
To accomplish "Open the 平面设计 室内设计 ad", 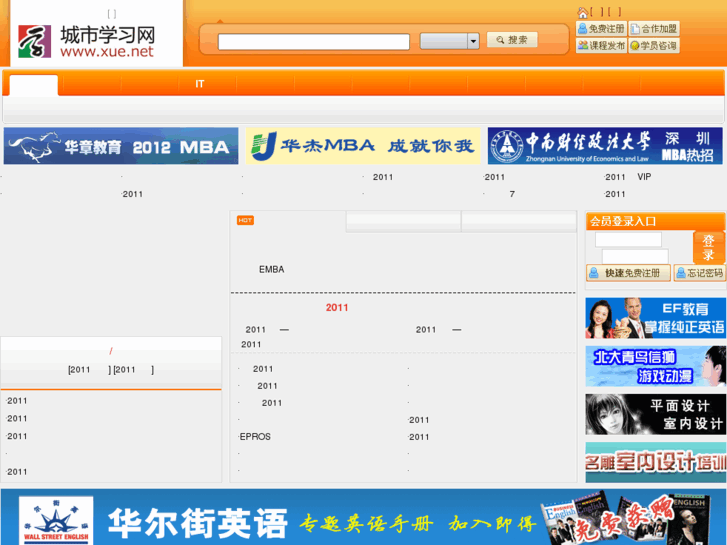I will click(656, 414).
